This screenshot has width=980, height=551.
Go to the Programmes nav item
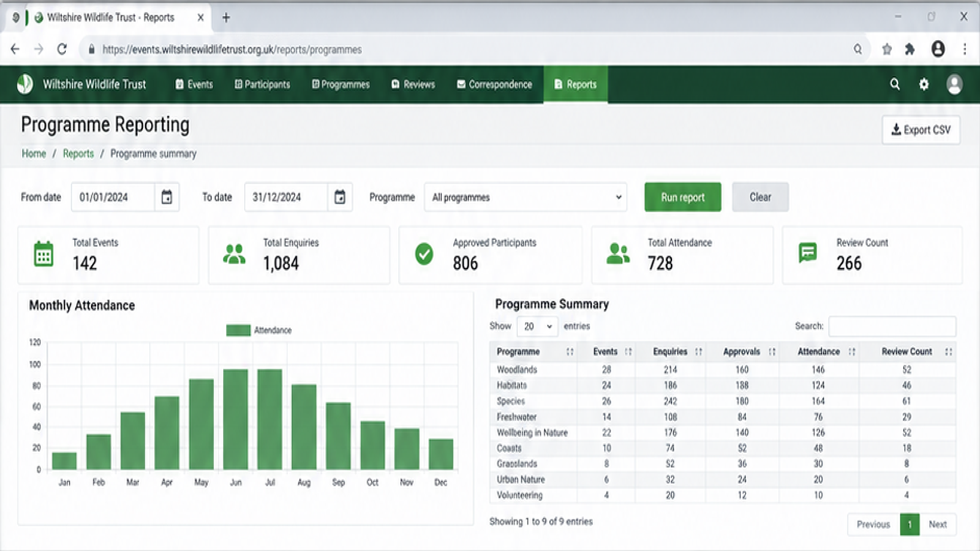341,84
